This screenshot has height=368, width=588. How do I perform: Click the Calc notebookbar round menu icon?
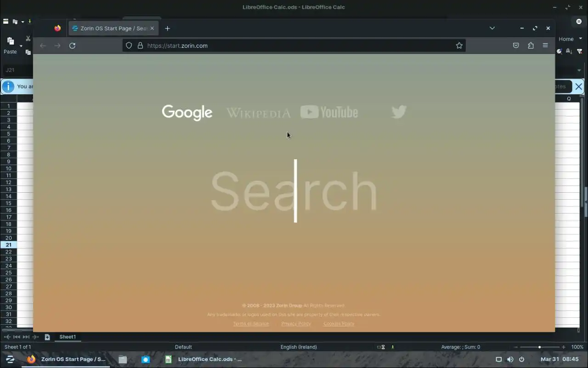point(579,22)
